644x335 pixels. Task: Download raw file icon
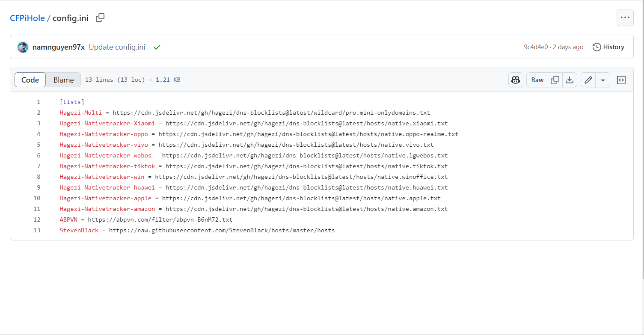click(x=570, y=80)
